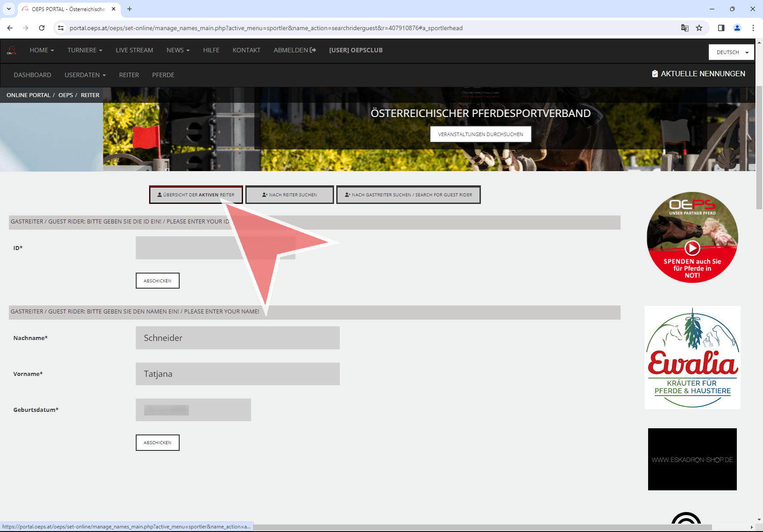
Task: Go to the DASHBOARD menu item
Action: (x=32, y=75)
